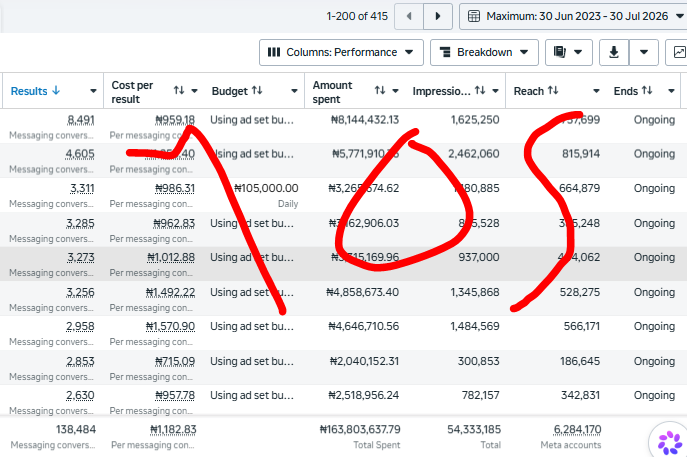Screen dimensions: 687x457
Task: Open the date range picker Maximum: 30 Jun 2023
Action: pyautogui.click(x=575, y=16)
